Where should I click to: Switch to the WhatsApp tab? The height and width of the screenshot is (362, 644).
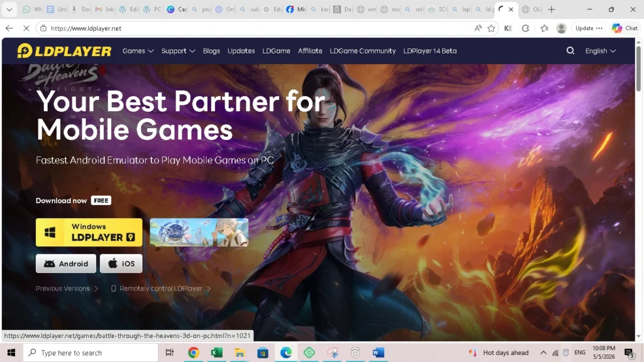coord(32,9)
